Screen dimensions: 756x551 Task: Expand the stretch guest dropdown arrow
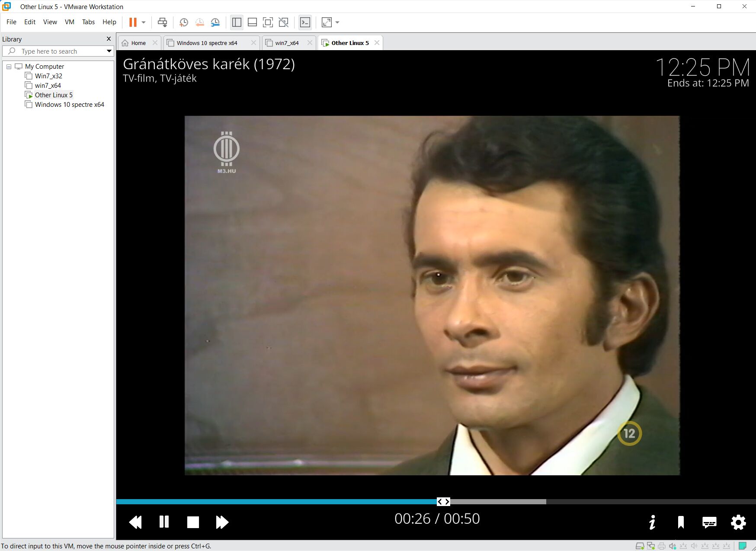coord(337,22)
